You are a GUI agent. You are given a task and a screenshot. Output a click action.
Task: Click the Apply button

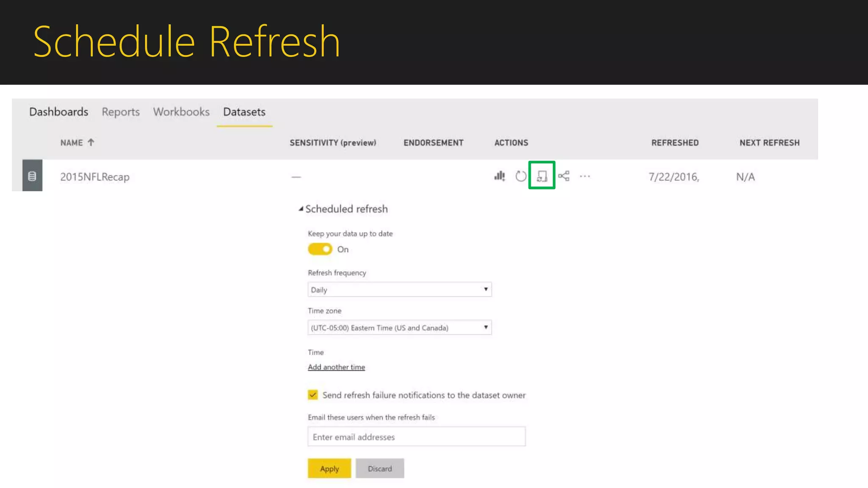pyautogui.click(x=329, y=469)
